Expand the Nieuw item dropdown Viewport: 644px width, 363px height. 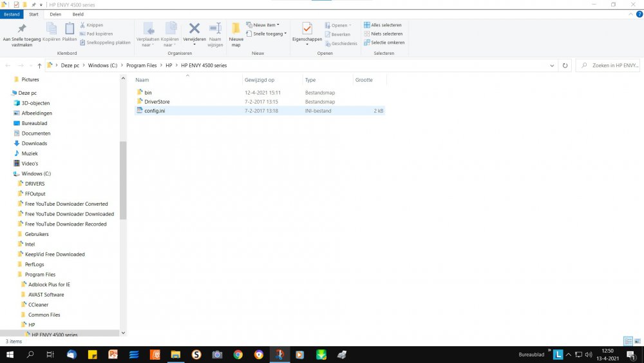[x=266, y=25]
